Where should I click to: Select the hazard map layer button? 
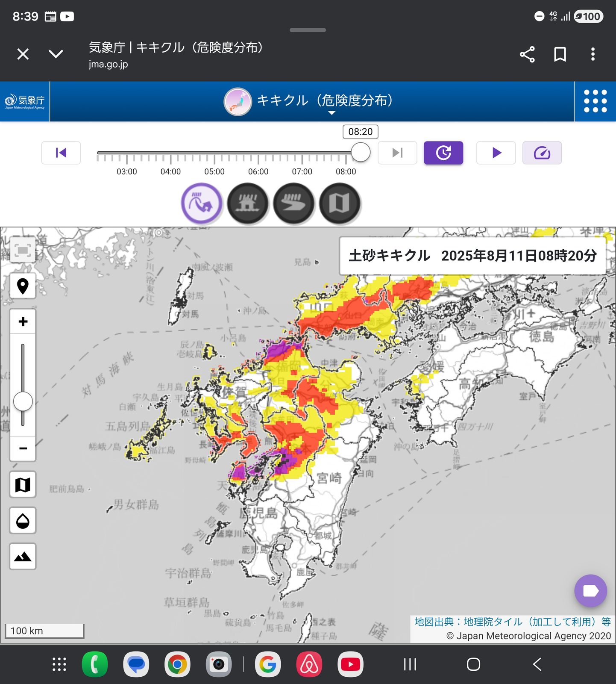(x=340, y=203)
